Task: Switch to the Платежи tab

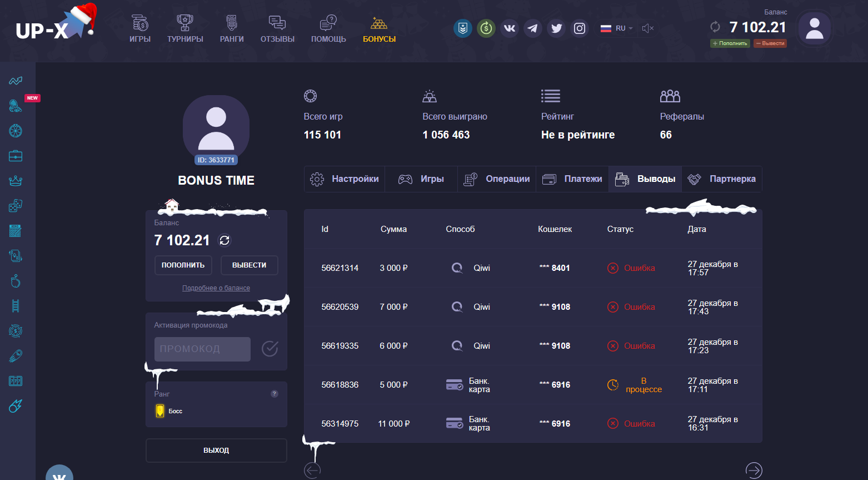Action: pyautogui.click(x=572, y=179)
